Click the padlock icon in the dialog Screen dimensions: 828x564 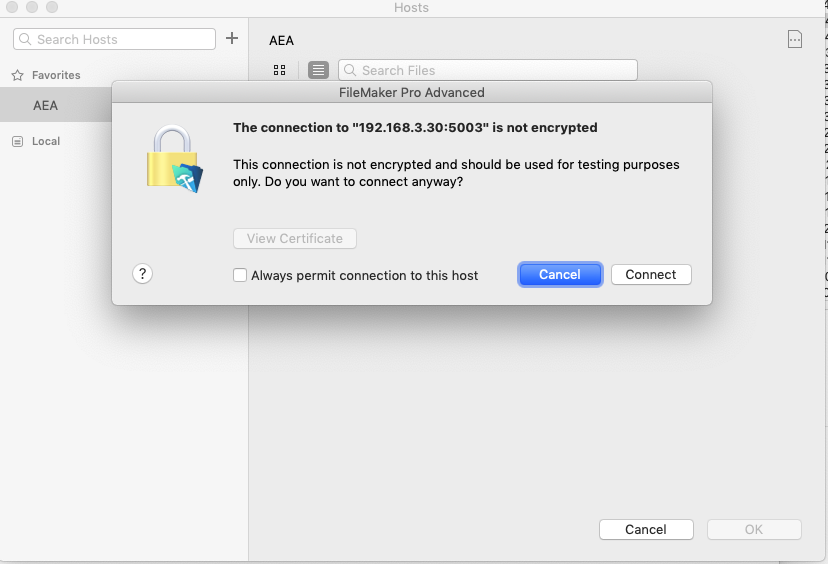tap(173, 158)
